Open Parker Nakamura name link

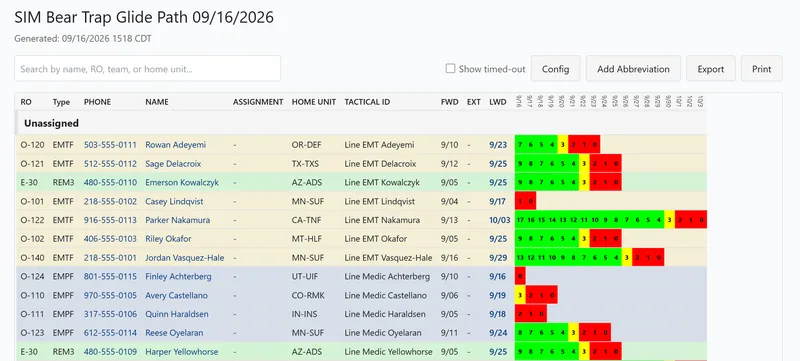coord(178,220)
